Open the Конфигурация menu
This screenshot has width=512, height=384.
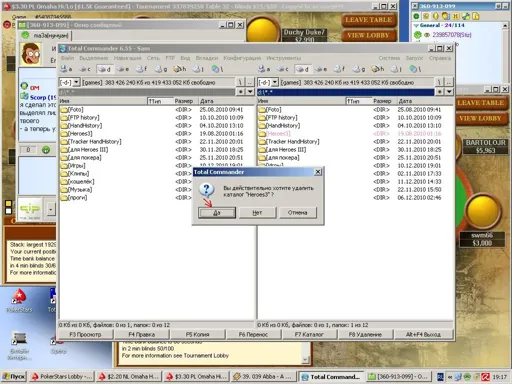click(242, 58)
